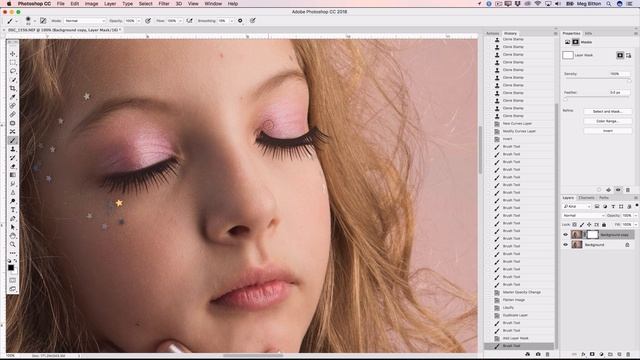This screenshot has width=640, height=360.
Task: Select the Zoom tool
Action: [13, 244]
